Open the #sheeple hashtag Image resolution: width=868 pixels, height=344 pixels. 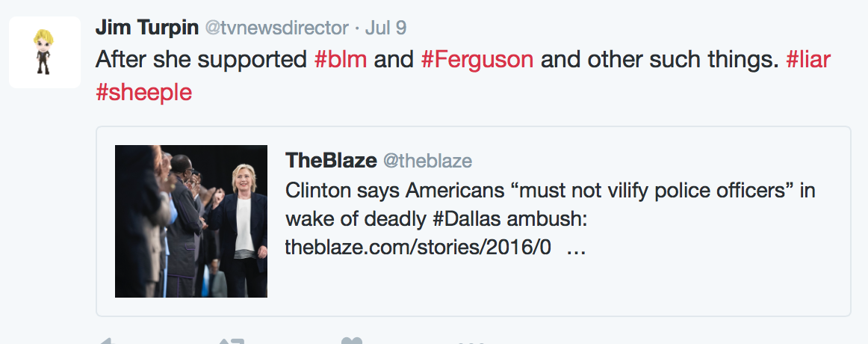coord(144,92)
